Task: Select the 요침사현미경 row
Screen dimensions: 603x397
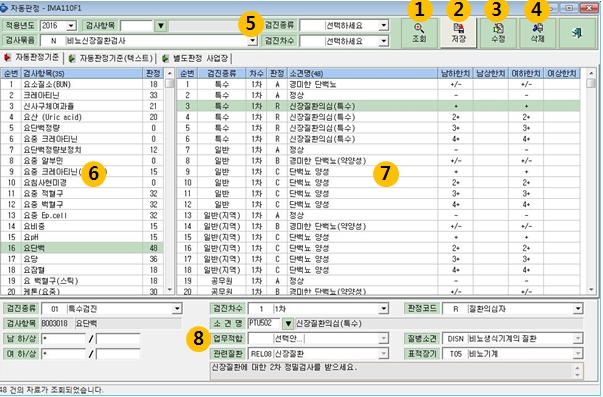Action: (x=82, y=183)
